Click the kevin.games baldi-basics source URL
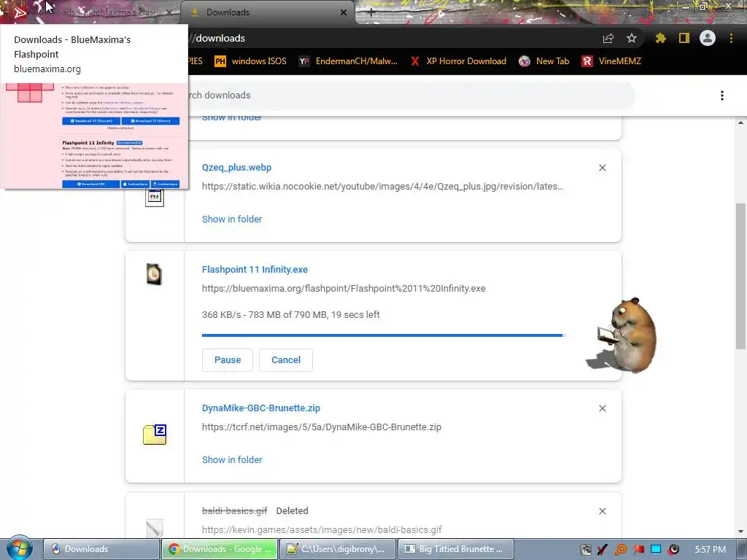This screenshot has height=560, width=747. point(322,529)
